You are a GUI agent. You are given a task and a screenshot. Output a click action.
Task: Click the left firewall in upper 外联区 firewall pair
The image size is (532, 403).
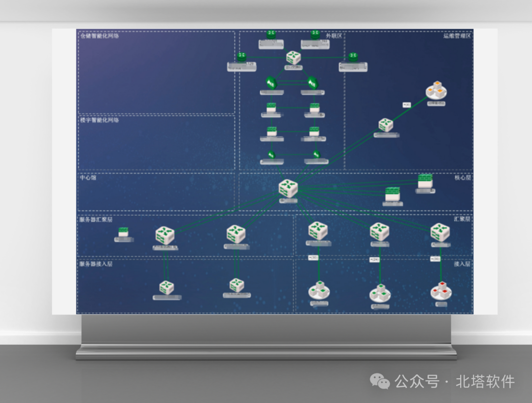tap(271, 108)
